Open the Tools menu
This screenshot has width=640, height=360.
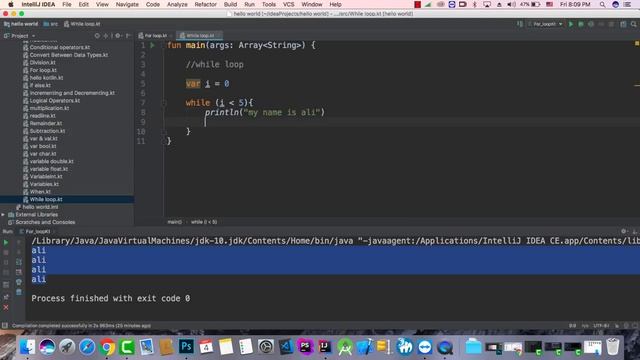tap(268, 4)
